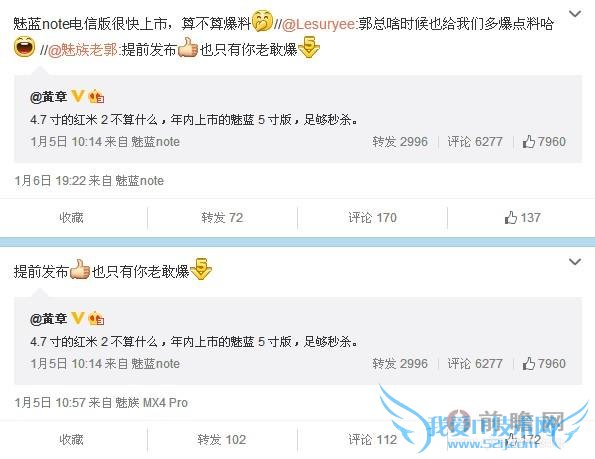This screenshot has height=459, width=595.
Task: Click the yellow down-arrow emoji in second post
Action: click(x=201, y=269)
